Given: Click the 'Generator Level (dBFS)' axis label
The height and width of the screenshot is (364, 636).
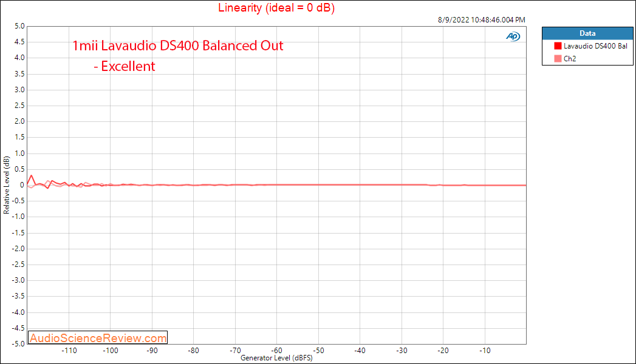Looking at the screenshot, I should 276,358.
